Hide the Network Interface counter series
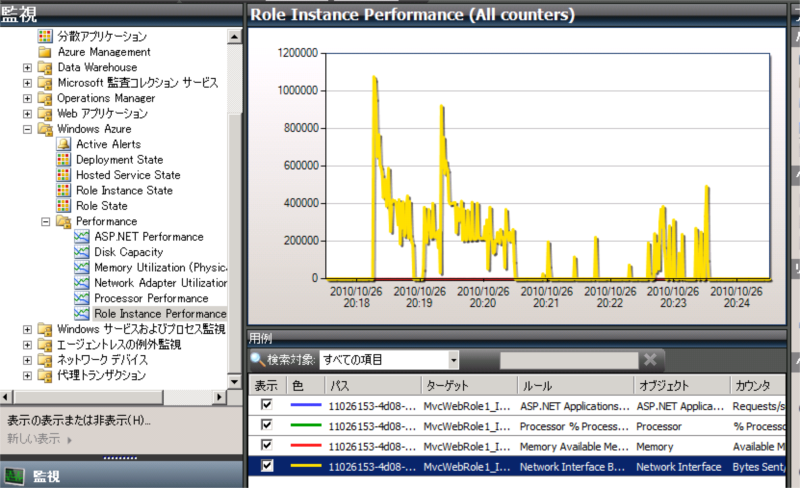 pos(266,466)
